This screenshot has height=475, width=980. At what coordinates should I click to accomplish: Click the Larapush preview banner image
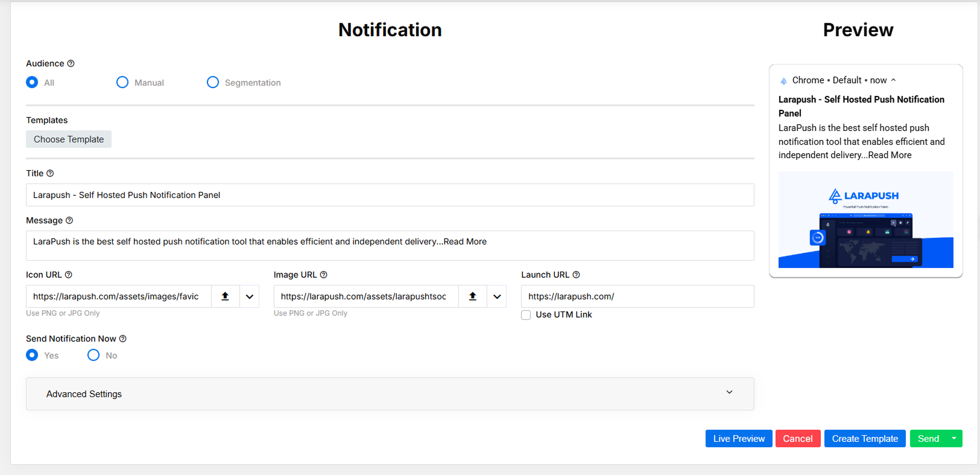866,220
